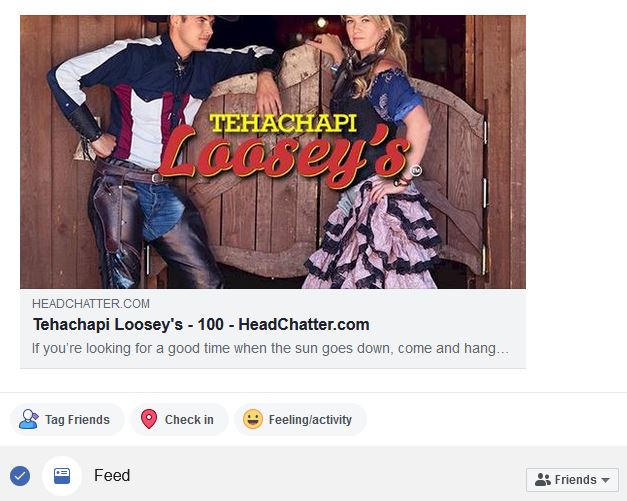Click the HEADCHATTER.COM domain text

coord(91,303)
